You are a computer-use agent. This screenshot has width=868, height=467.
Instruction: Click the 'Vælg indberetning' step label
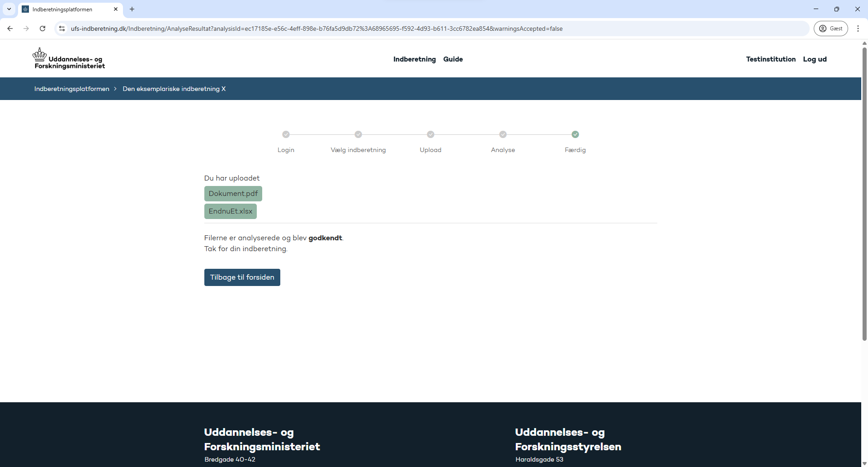coord(358,150)
